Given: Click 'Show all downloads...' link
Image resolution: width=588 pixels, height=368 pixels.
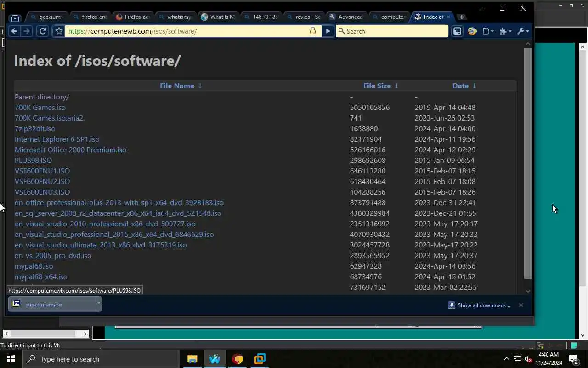Looking at the screenshot, I should pos(484,305).
